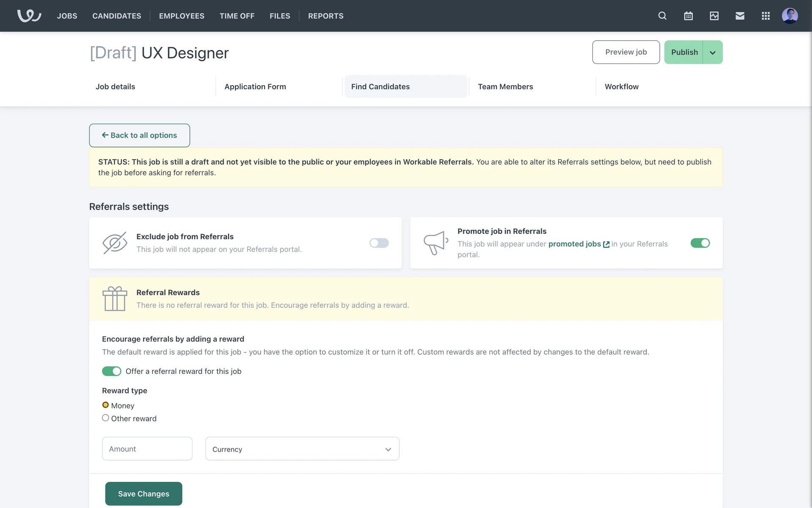Follow the promoted jobs link
Viewport: 812px width, 508px height.
point(574,244)
